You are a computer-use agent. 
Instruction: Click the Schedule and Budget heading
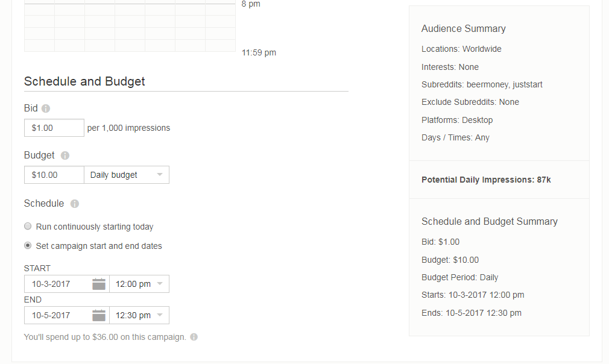click(x=84, y=81)
